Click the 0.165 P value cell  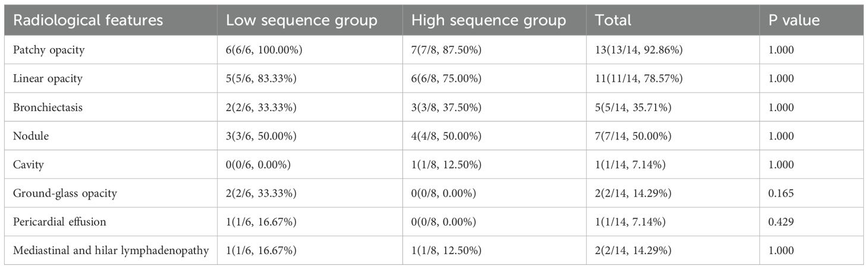782,193
